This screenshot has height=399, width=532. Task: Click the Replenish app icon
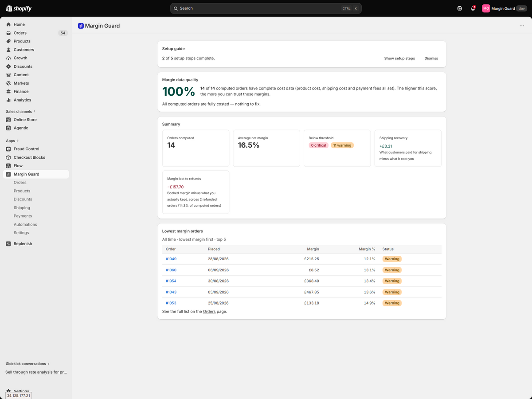(x=8, y=244)
